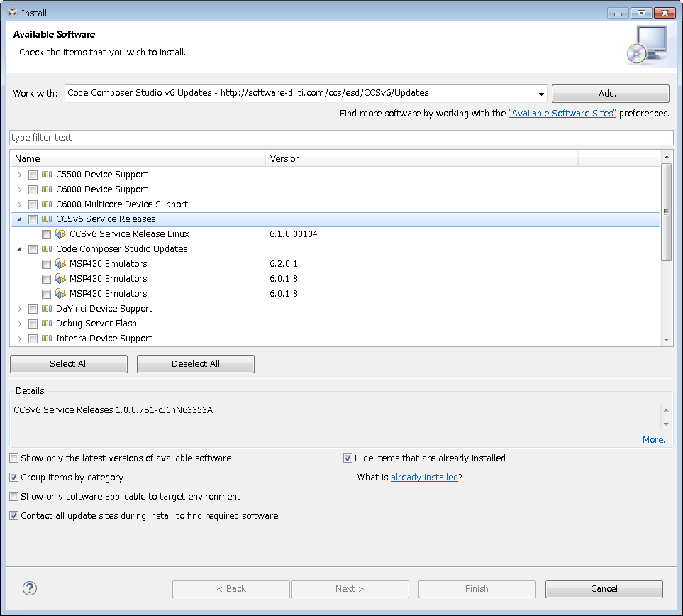Click the CCSv6 Service Releases category icon

point(47,219)
